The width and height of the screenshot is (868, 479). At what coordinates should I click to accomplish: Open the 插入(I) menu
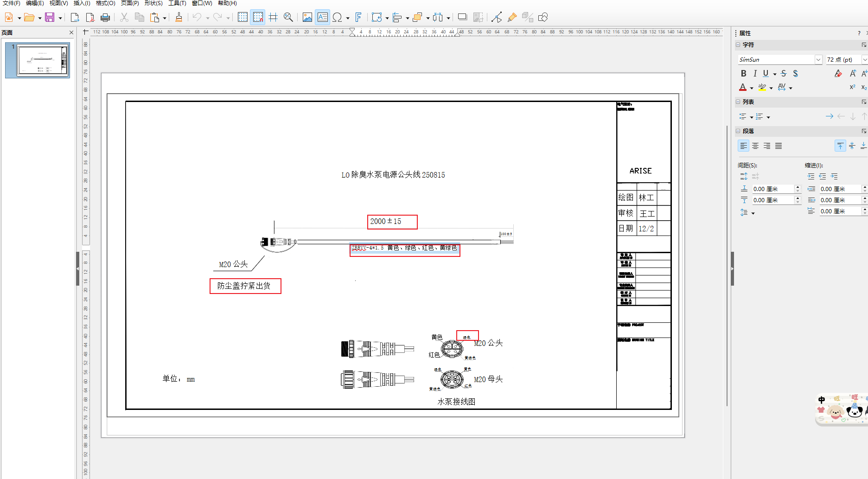81,3
